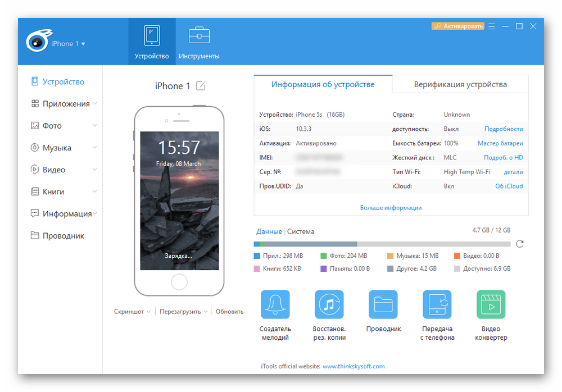Open Информация section in sidebar

click(61, 214)
